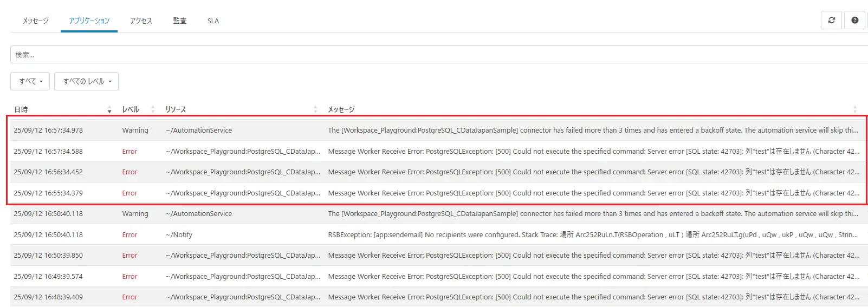
Task: Click Error level in 16:55:34.379 row
Action: (x=129, y=193)
